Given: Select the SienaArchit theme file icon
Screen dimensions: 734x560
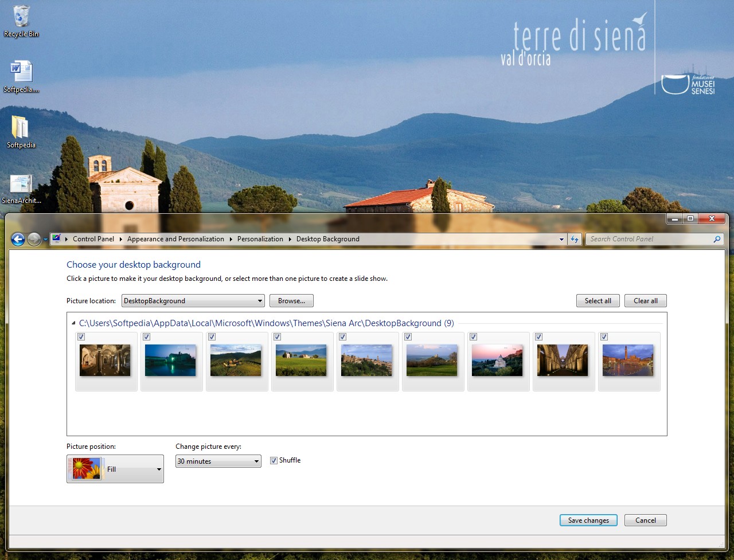Looking at the screenshot, I should [21, 189].
